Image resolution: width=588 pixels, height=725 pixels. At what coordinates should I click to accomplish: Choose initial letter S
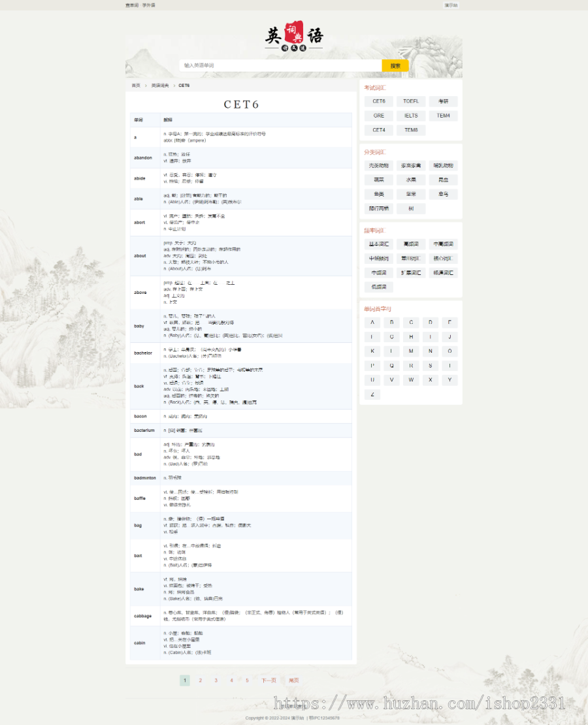pyautogui.click(x=431, y=366)
